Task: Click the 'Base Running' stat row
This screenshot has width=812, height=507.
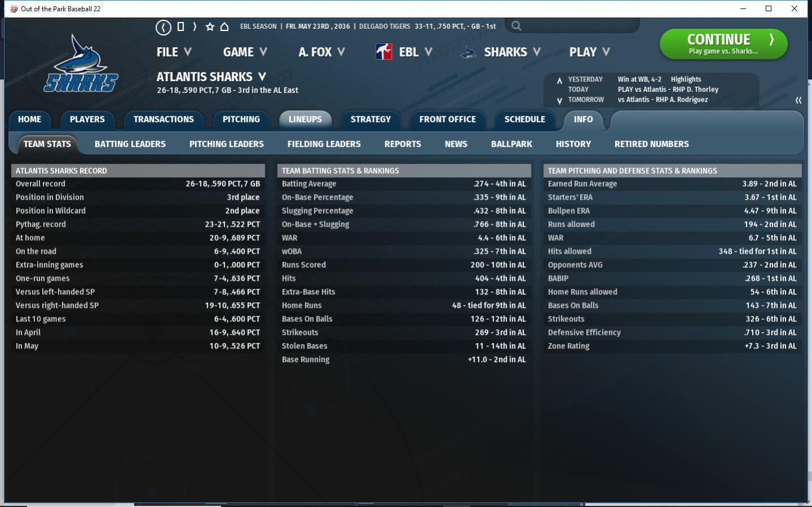Action: 404,360
